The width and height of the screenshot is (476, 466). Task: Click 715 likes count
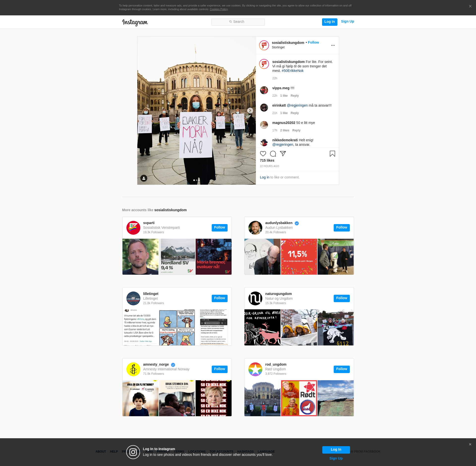pyautogui.click(x=267, y=160)
